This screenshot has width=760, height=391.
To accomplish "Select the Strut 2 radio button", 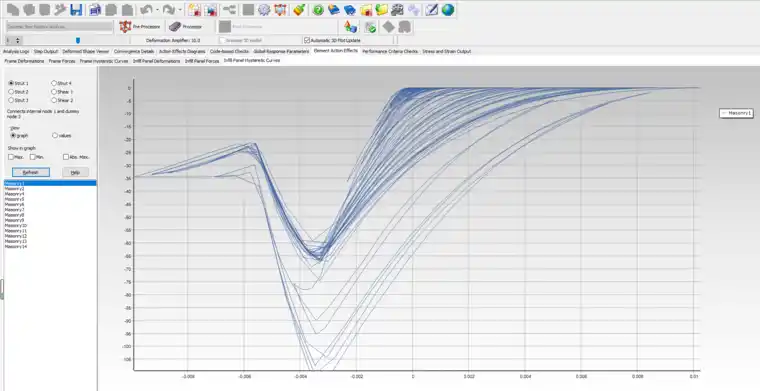I will [11, 92].
